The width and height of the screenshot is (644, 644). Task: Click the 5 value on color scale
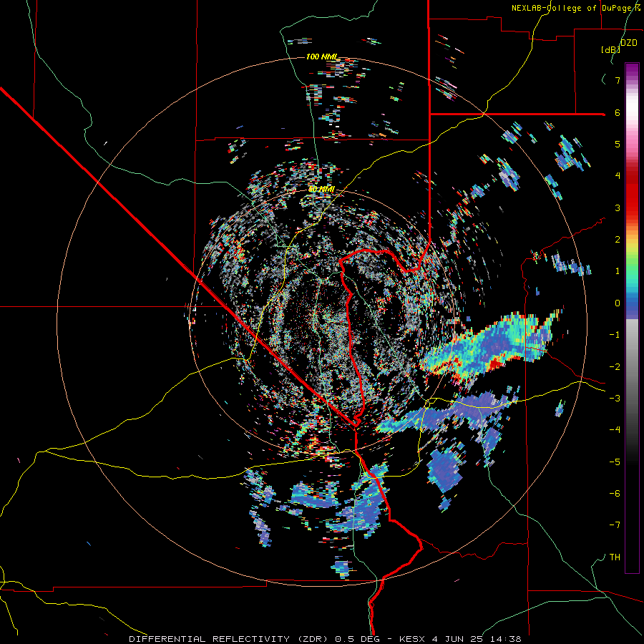pos(618,144)
